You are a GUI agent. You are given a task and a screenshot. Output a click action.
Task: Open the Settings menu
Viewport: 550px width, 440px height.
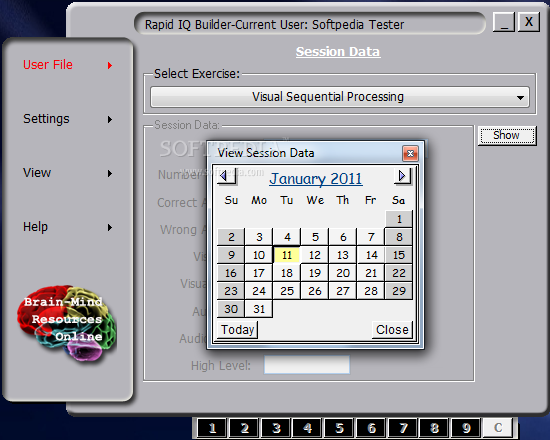pyautogui.click(x=46, y=119)
